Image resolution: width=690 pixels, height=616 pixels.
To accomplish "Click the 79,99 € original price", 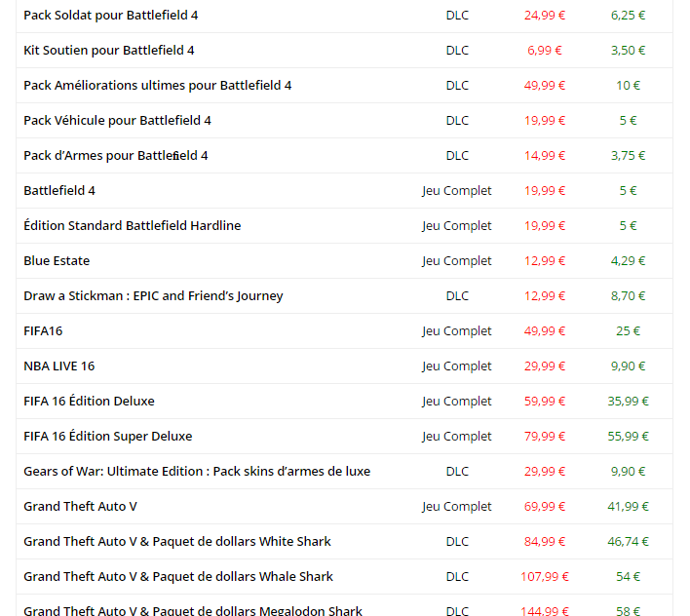I will (545, 437).
